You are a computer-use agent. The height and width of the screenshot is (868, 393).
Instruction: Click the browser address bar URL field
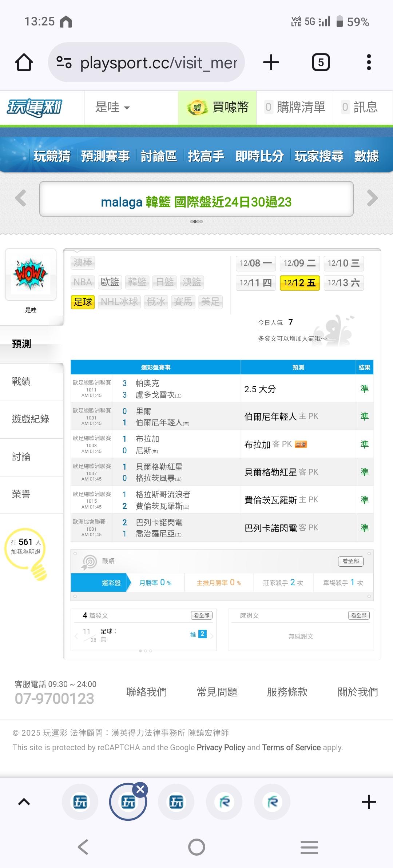[146, 62]
